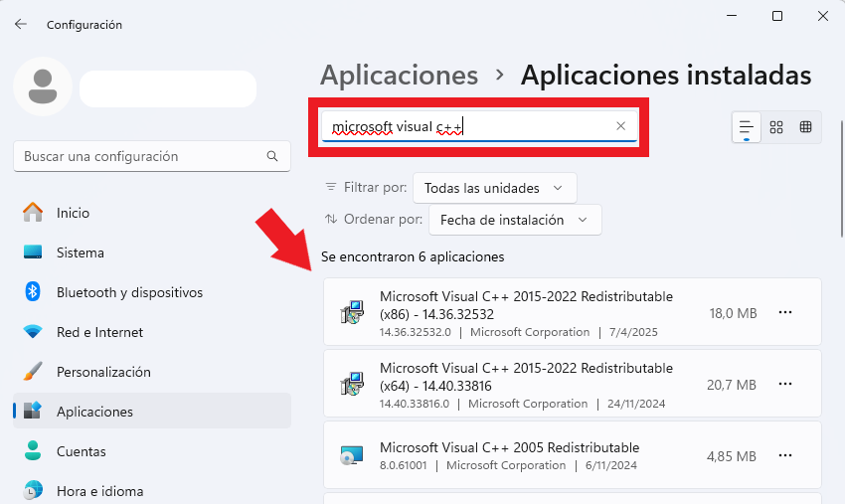The height and width of the screenshot is (504, 845).
Task: Click version text 14.40.33816.0
Action: [x=414, y=404]
